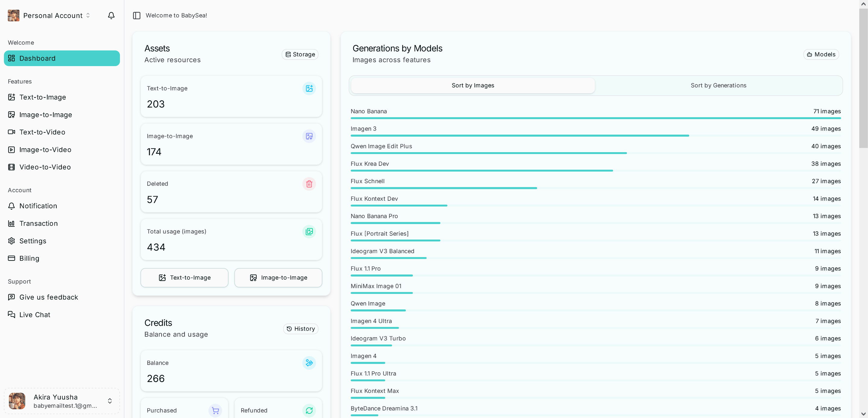The height and width of the screenshot is (418, 868).
Task: Collapse the sidebar panel toggle
Action: (137, 15)
